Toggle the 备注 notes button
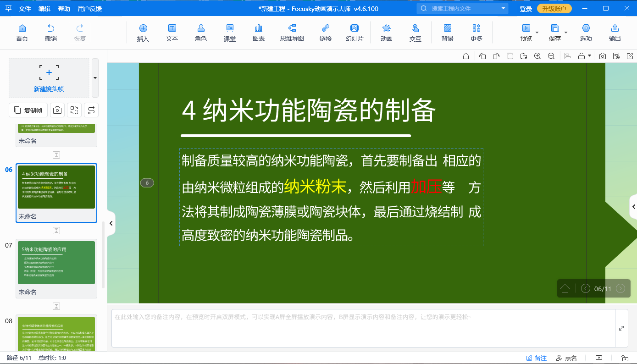This screenshot has width=637, height=364. (536, 358)
